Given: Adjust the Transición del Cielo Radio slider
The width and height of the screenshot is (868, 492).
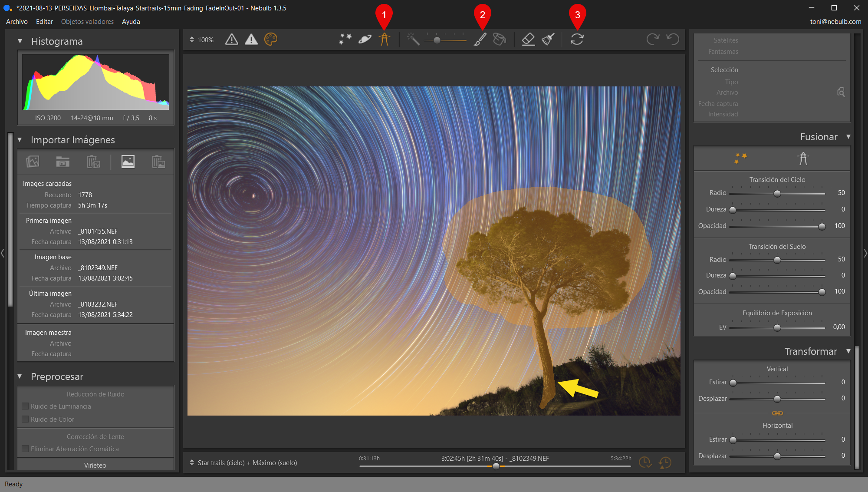Looking at the screenshot, I should pyautogui.click(x=777, y=193).
